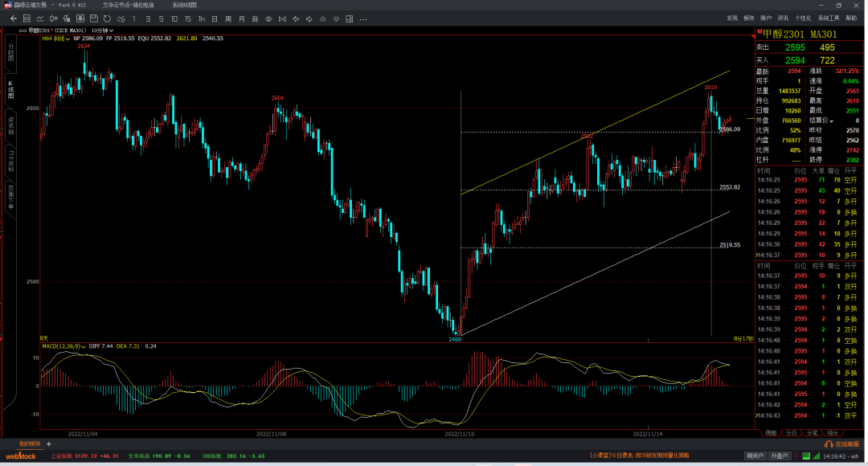This screenshot has height=466, width=868.
Task: Click the outlined left arrow icon
Action: pyautogui.click(x=296, y=18)
